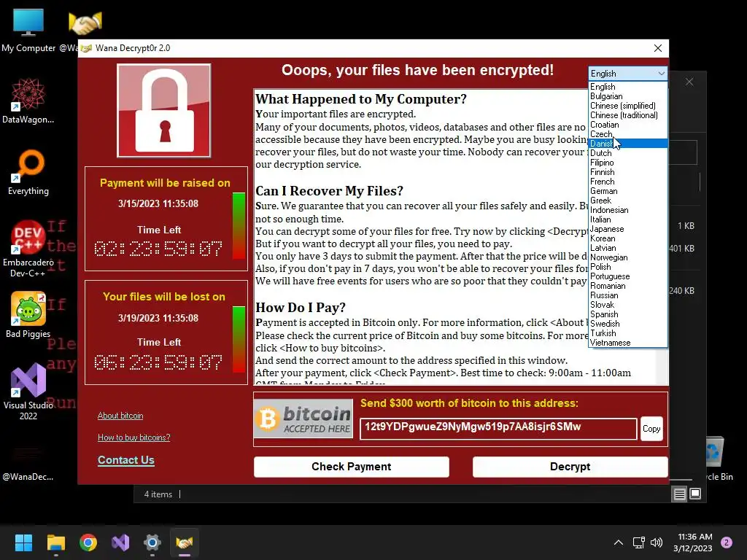This screenshot has height=560, width=747.
Task: Choose Filipino from the dropdown list
Action: point(628,163)
